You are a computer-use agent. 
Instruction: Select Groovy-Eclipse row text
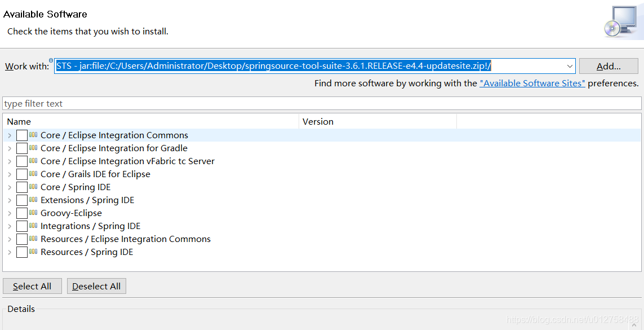coord(71,213)
